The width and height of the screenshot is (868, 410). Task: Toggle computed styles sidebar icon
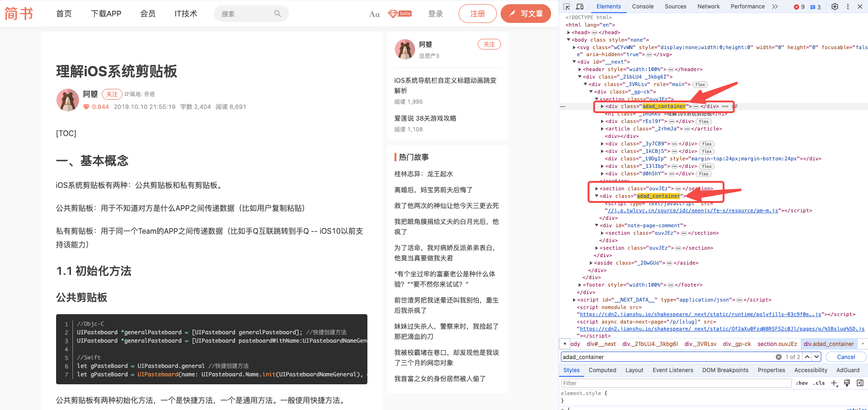coord(860,383)
